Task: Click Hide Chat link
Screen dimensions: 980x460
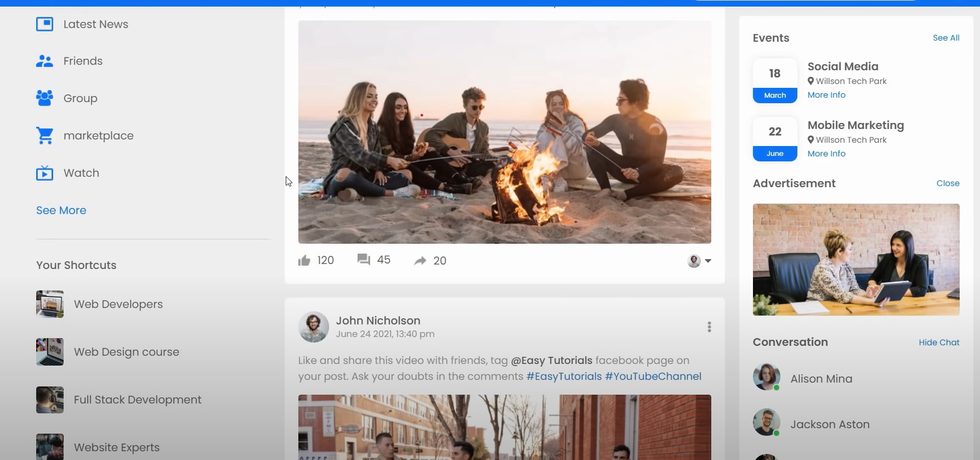Action: click(x=939, y=343)
